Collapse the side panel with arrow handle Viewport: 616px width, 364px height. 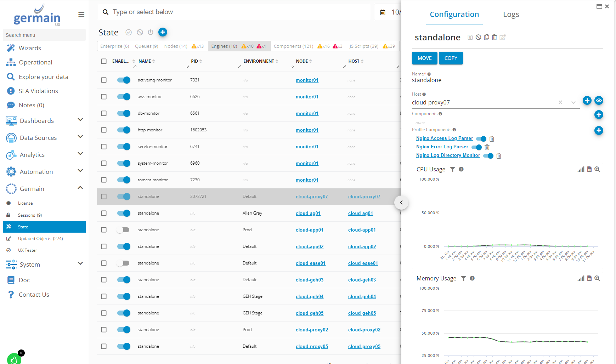point(401,203)
